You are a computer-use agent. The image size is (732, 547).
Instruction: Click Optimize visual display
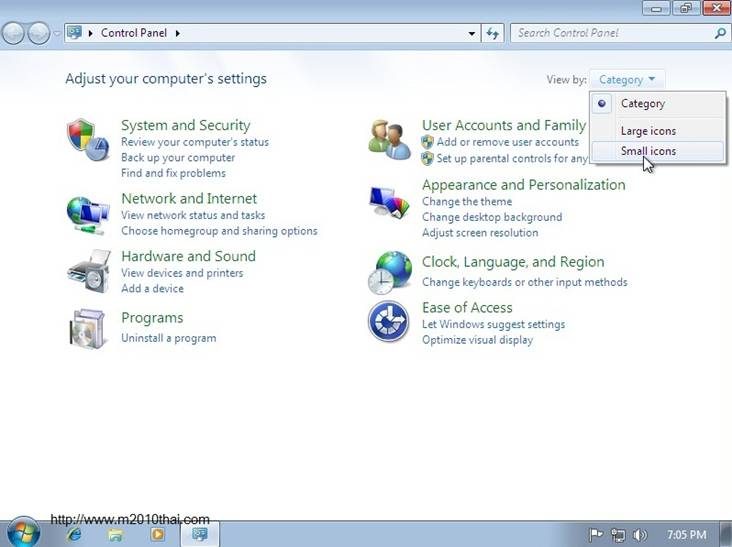coord(477,340)
